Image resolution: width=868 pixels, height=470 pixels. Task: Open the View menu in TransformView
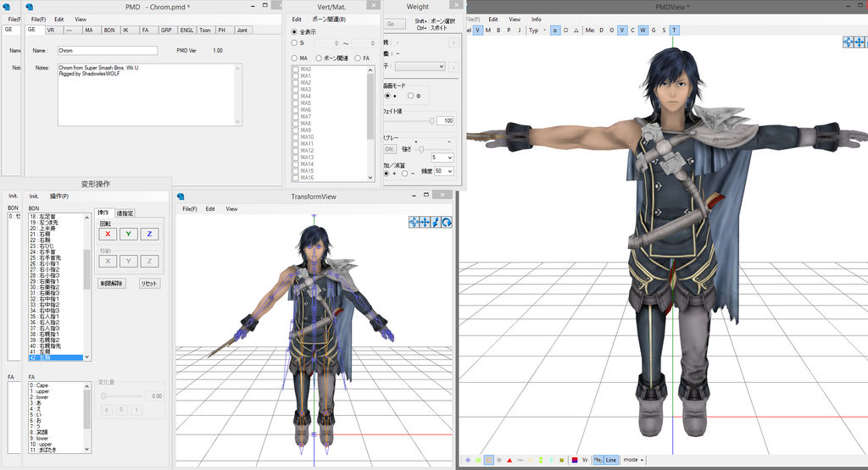coord(231,209)
